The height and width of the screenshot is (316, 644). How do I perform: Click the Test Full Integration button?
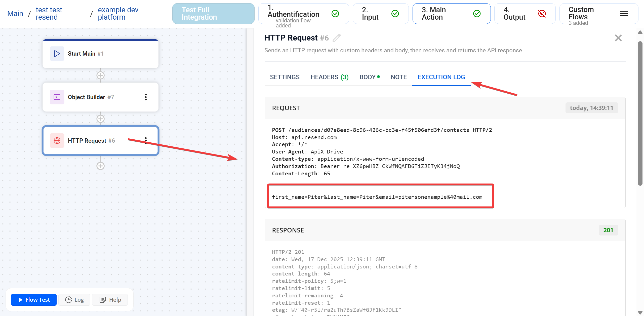click(x=213, y=13)
